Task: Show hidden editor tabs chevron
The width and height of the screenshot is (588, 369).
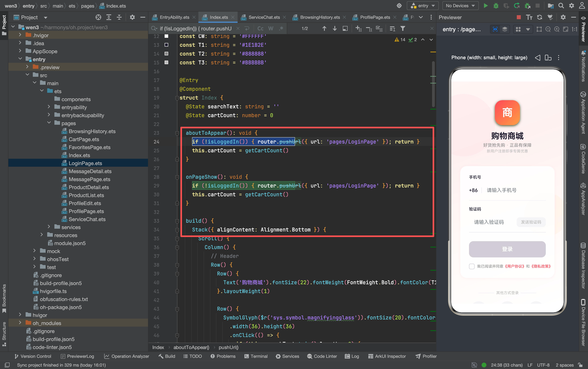Action: tap(420, 17)
